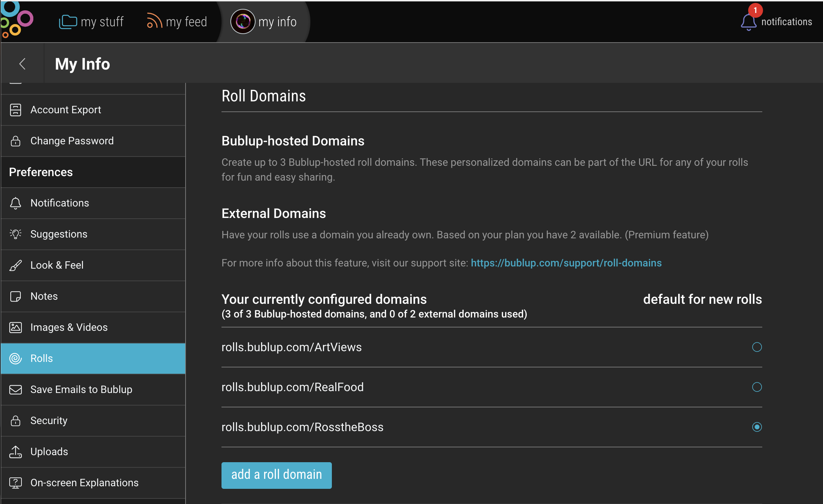This screenshot has height=504, width=823.
Task: Select the RosstheBoss default radio button
Action: [757, 427]
